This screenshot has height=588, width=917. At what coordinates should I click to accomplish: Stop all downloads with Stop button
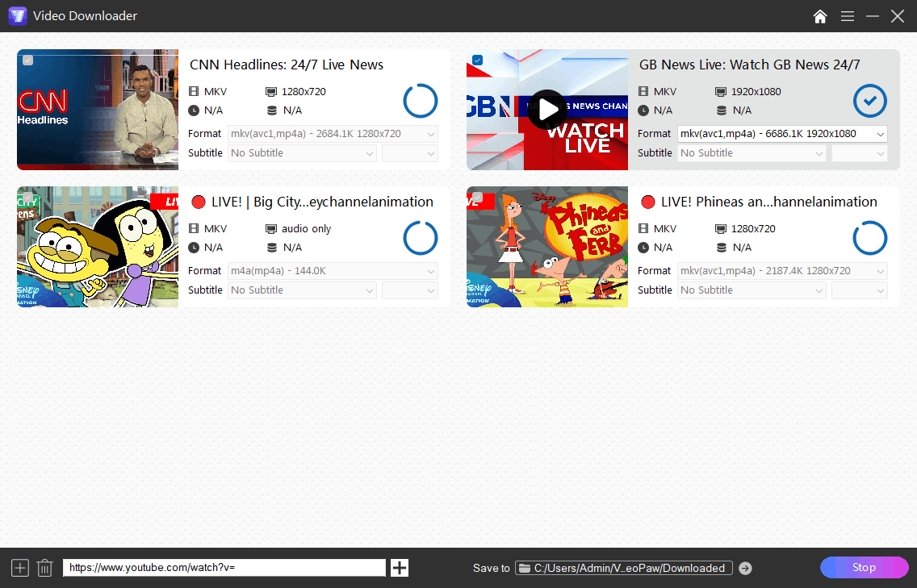coord(865,568)
